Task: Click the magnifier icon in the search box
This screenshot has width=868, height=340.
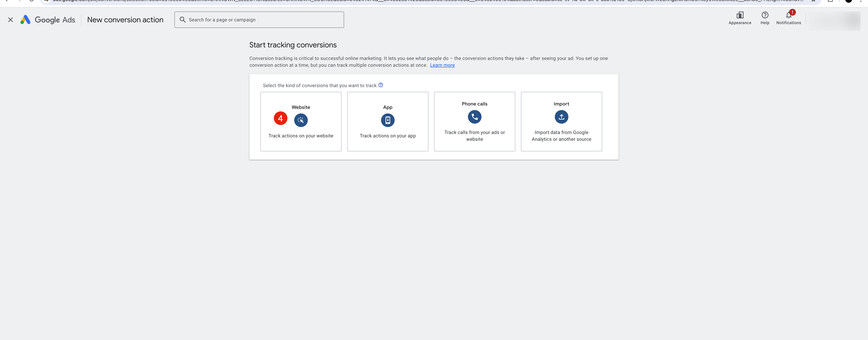Action: 183,20
